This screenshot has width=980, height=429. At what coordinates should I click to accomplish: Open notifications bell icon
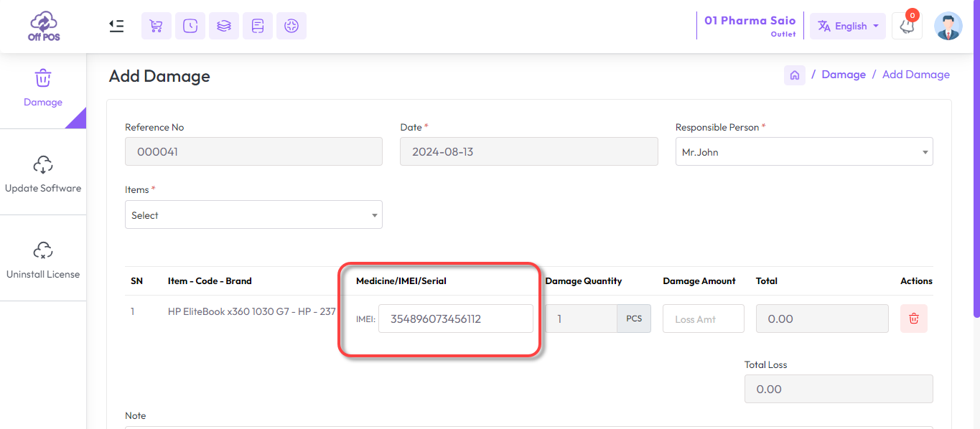(x=907, y=26)
